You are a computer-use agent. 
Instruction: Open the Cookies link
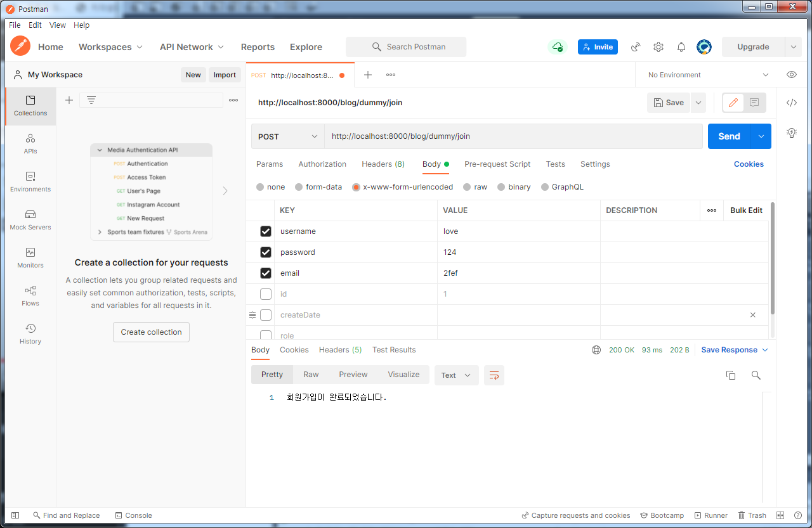tap(749, 164)
